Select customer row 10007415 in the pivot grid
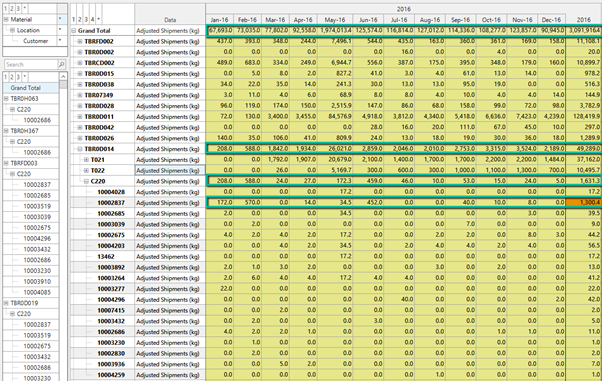The height and width of the screenshot is (381, 602). [x=111, y=310]
